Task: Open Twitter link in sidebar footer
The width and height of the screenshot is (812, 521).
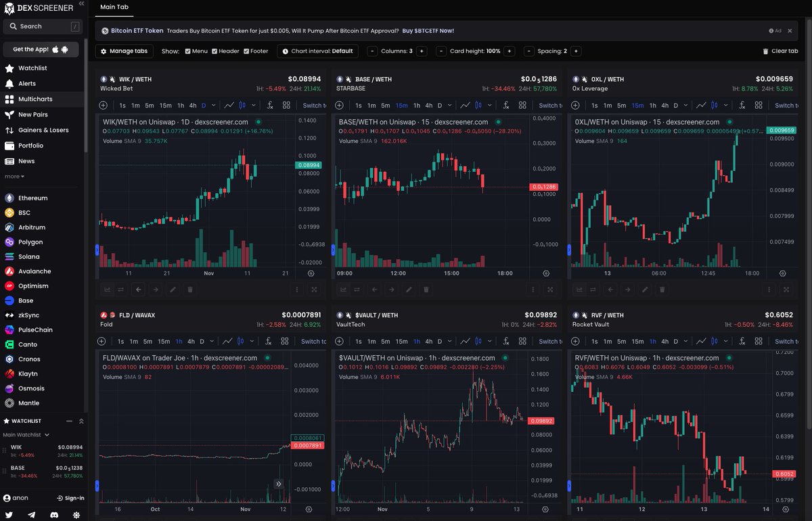Action: [9, 515]
